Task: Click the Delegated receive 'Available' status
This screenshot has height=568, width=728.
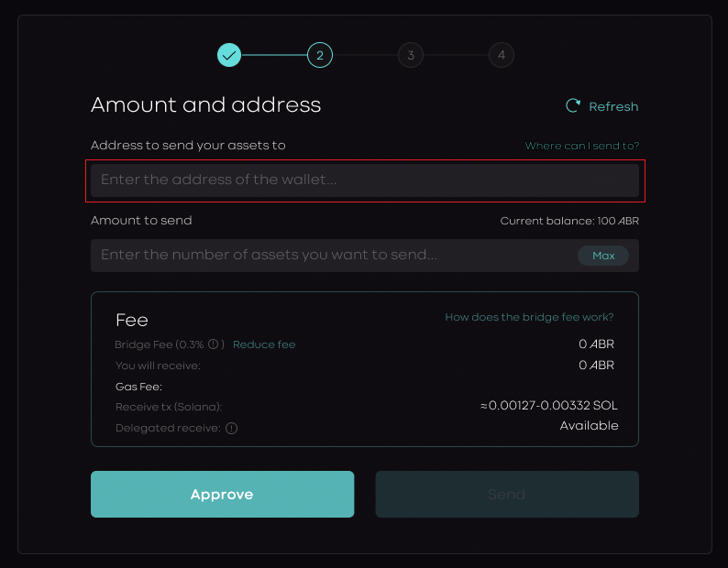Action: point(589,426)
